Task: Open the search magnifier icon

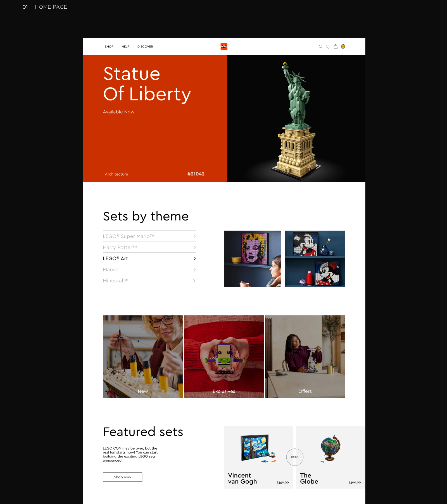Action: [x=321, y=47]
